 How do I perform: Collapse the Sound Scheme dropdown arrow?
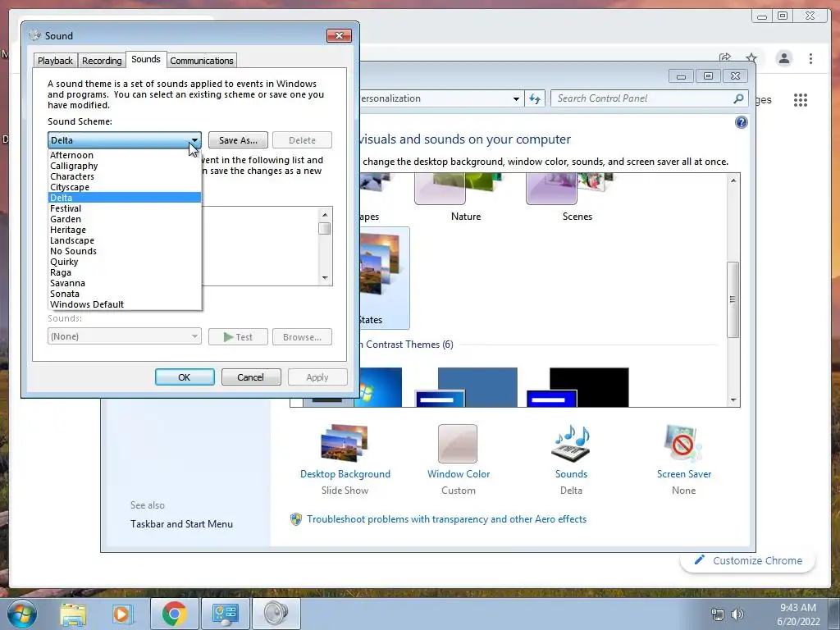pyautogui.click(x=194, y=140)
